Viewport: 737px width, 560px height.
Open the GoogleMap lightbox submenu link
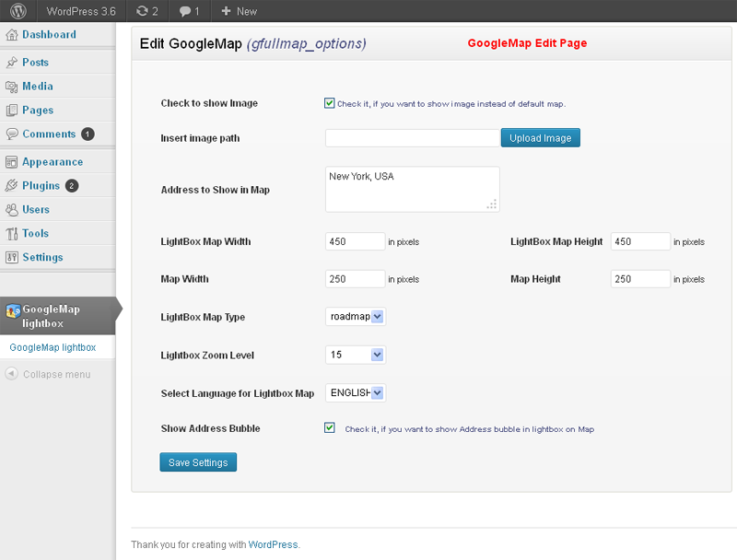click(53, 347)
